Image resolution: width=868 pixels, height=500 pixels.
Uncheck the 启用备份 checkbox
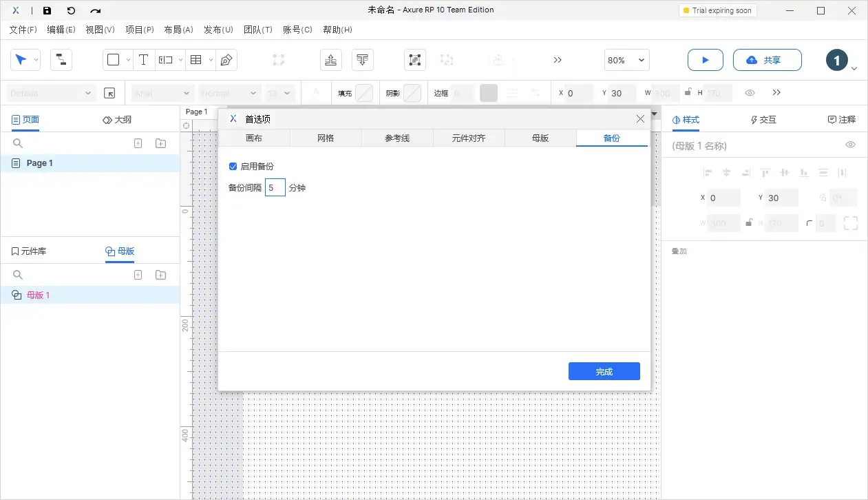233,167
